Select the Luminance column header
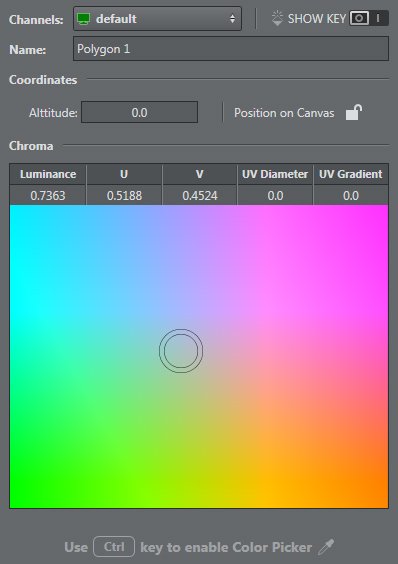Viewport: 398px width, 564px height. point(48,174)
